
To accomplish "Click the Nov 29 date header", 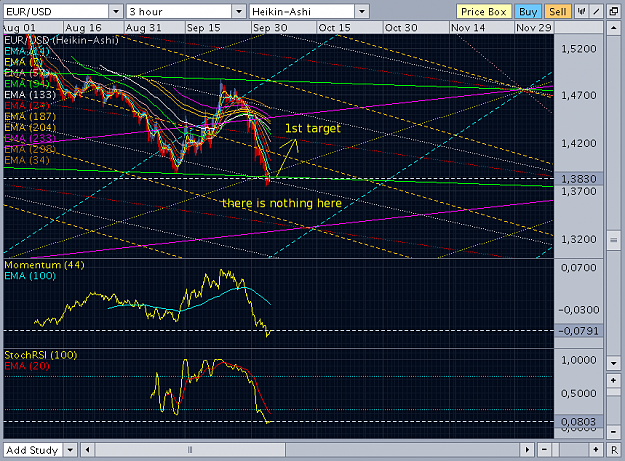I will pos(534,28).
